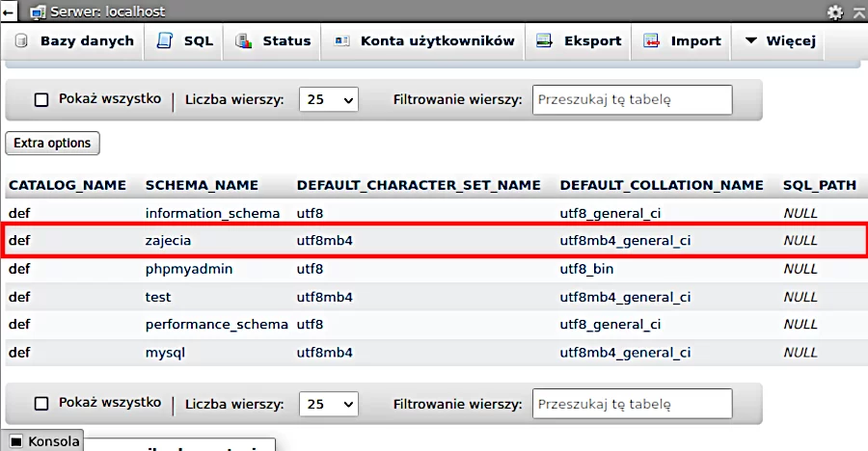
Task: Switch to the SQL tab
Action: point(184,40)
